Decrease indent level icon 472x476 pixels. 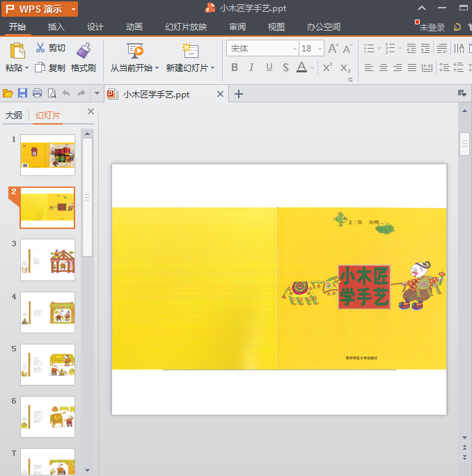411,48
